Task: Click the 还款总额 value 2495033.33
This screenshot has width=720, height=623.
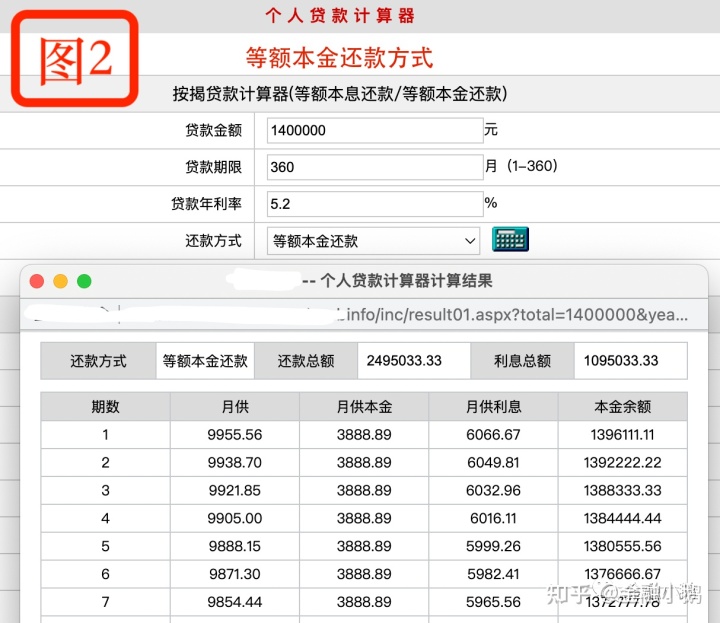Action: (x=413, y=361)
